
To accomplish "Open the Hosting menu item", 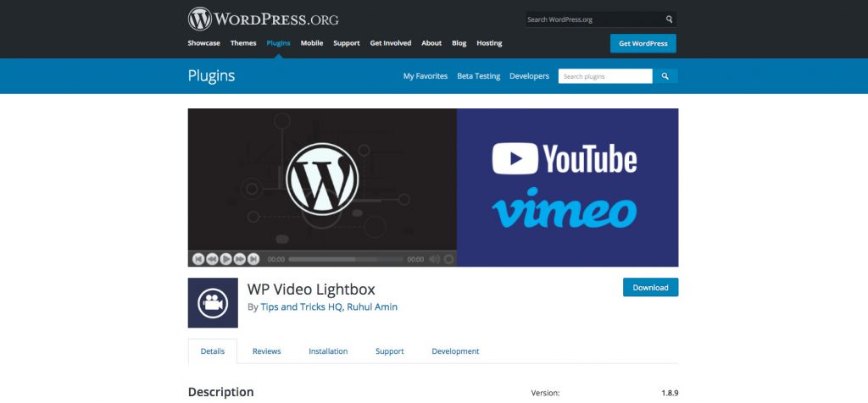I will tap(489, 43).
